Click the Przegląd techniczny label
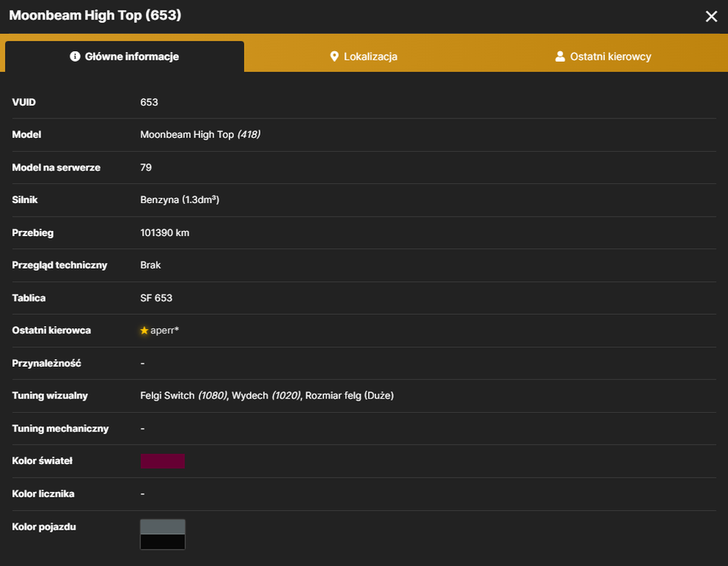The image size is (728, 566). pyautogui.click(x=60, y=265)
